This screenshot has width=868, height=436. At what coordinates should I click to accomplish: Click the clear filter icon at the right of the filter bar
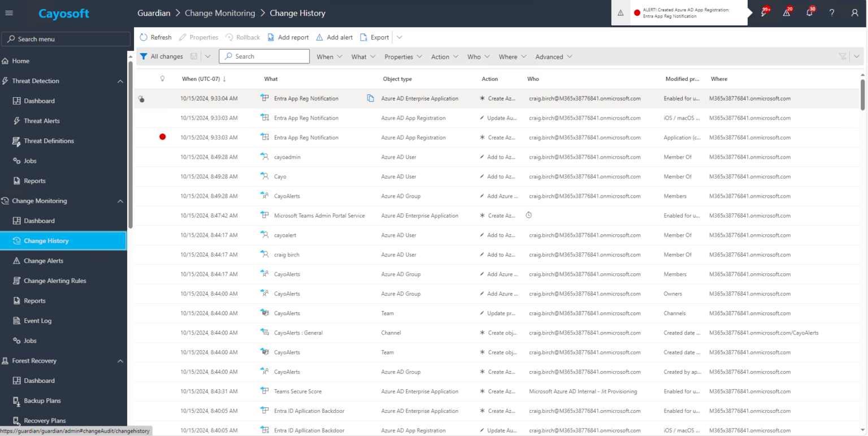843,56
